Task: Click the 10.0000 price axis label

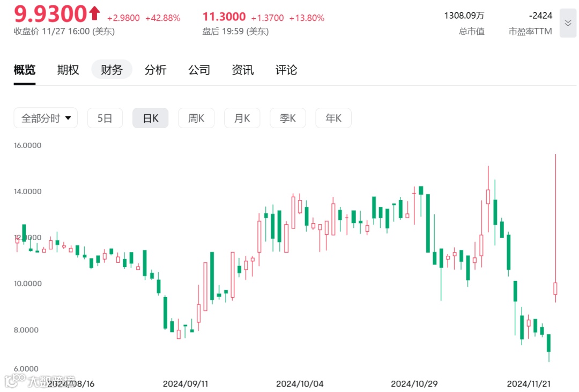Action: coord(28,284)
